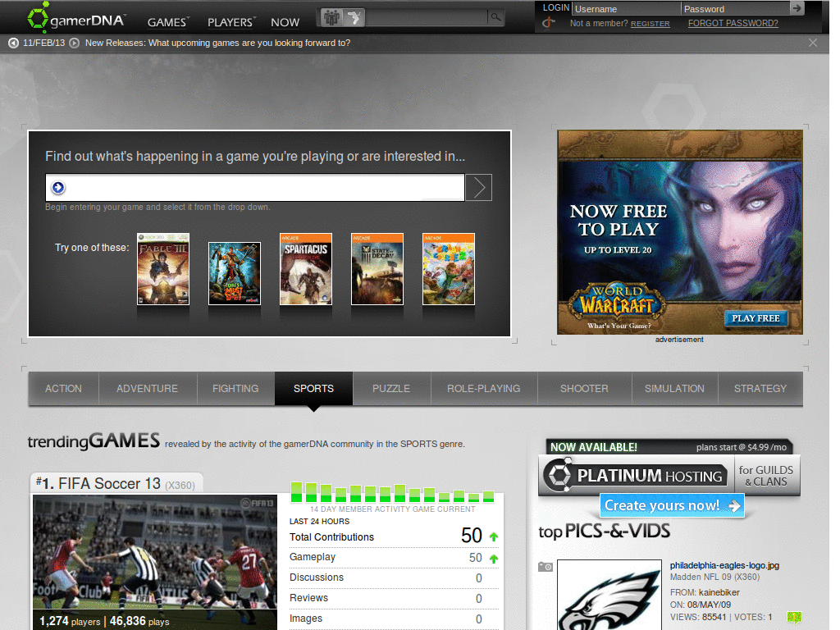Open philadelphia-eagles-logo.jpg link
Image resolution: width=840 pixels, height=630 pixels.
(x=724, y=565)
